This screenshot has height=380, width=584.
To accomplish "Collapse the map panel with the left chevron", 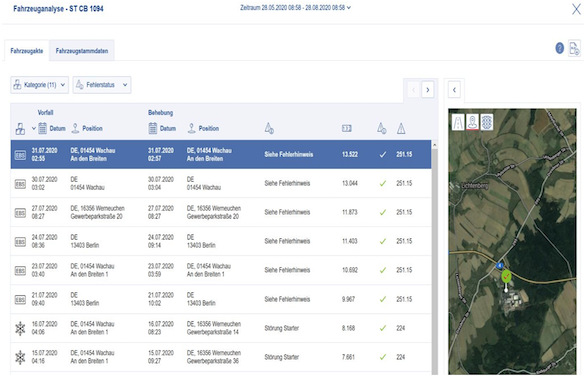I will pyautogui.click(x=454, y=90).
